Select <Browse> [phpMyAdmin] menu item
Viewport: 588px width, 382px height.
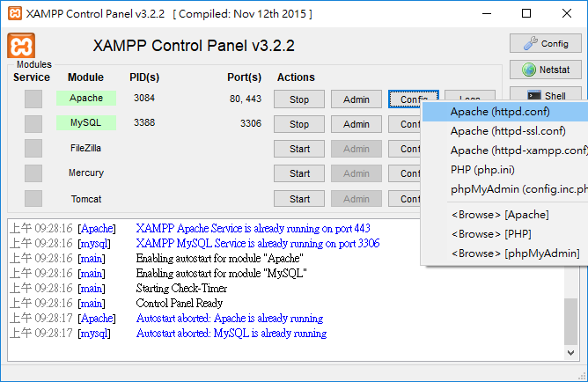[x=515, y=253]
